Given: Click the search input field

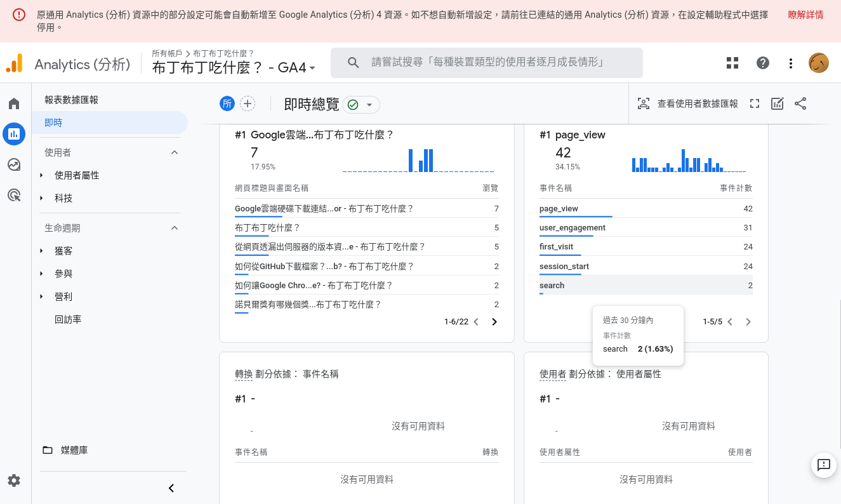Looking at the screenshot, I should (487, 62).
